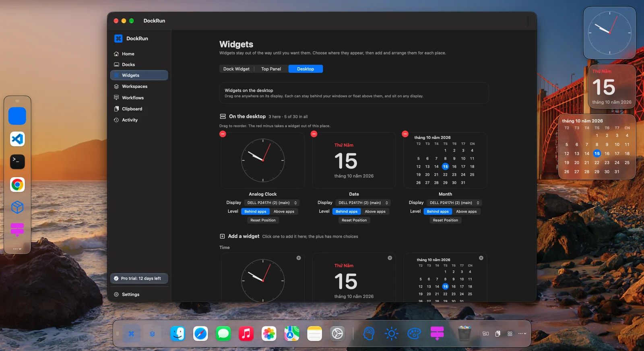
Task: Switch to the Dock Widget tab
Action: (x=236, y=69)
